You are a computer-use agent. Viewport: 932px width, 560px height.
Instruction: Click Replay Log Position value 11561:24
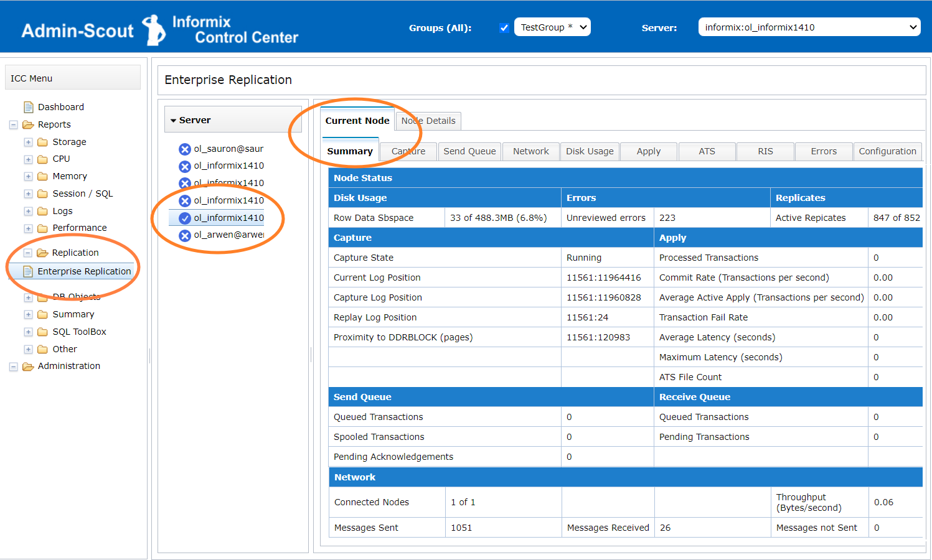[x=588, y=317]
